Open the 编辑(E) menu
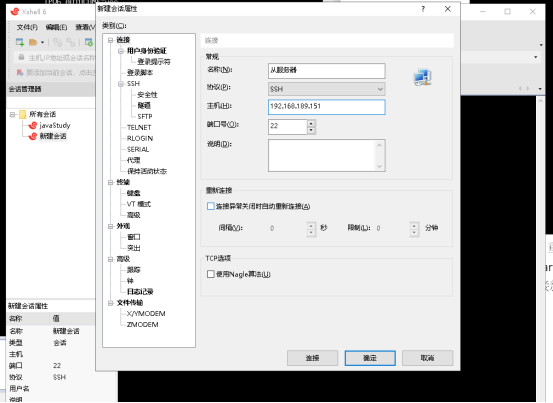This screenshot has height=403, width=553. [x=56, y=27]
